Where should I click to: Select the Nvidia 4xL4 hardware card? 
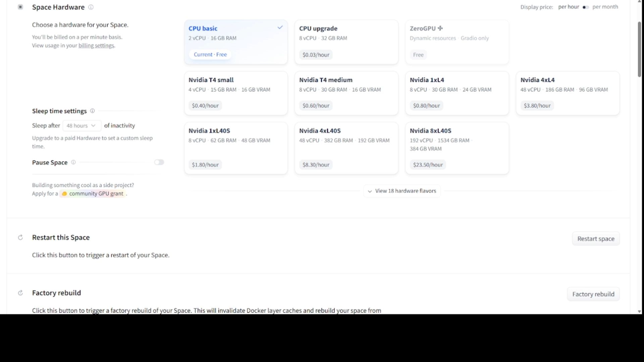click(x=568, y=93)
